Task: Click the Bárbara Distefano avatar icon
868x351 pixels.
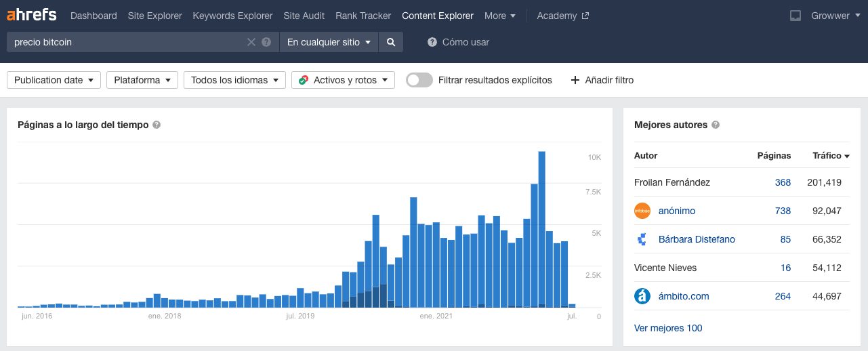Action: [x=642, y=239]
